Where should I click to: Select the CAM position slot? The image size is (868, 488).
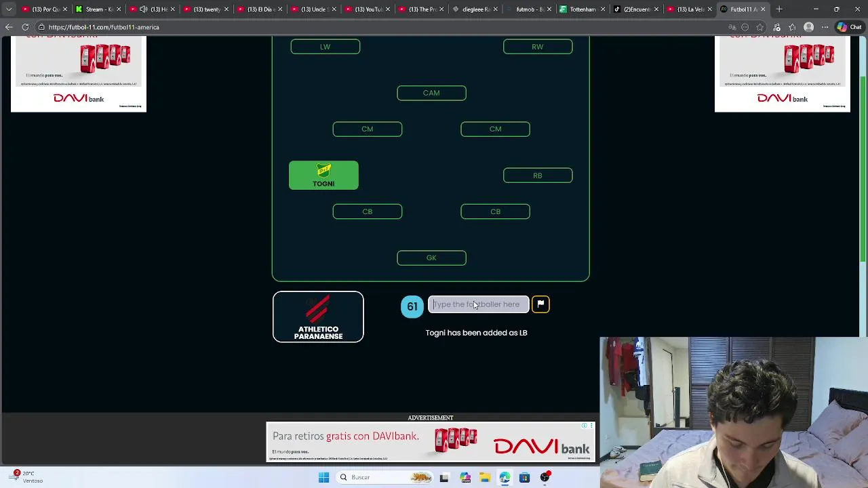point(431,93)
